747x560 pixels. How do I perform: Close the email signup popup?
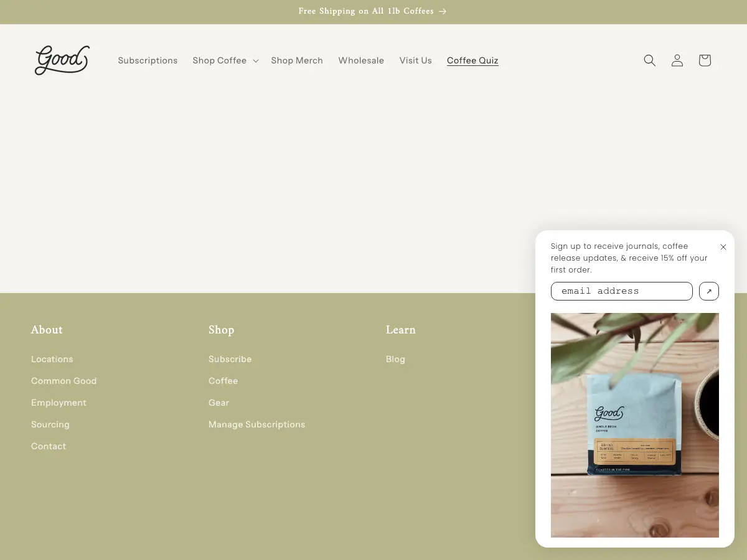pos(723,247)
